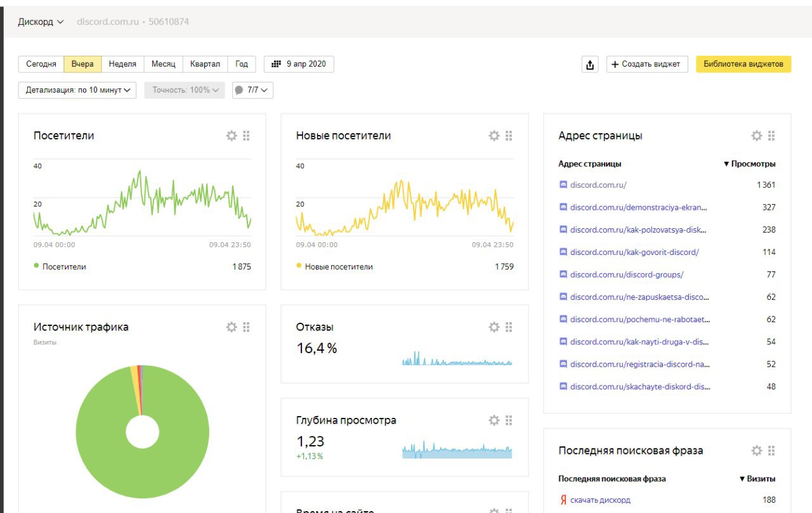Click the Посетители widget title
812x513 pixels.
click(63, 136)
